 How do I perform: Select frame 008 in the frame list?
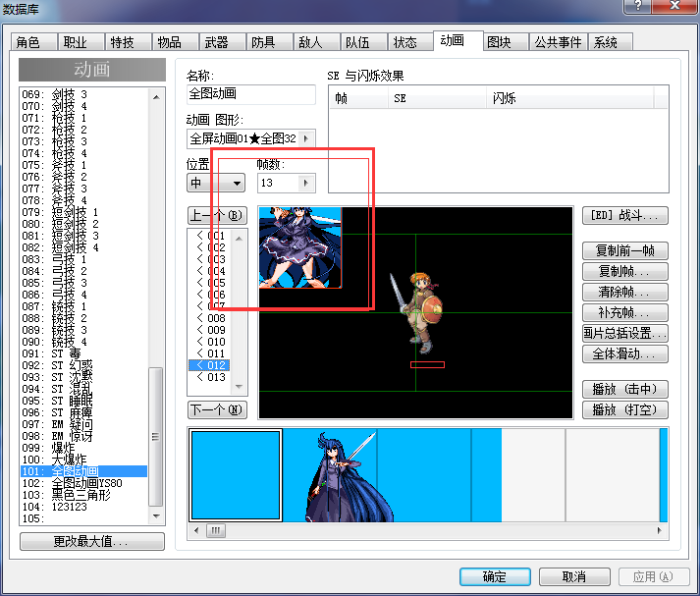[211, 318]
